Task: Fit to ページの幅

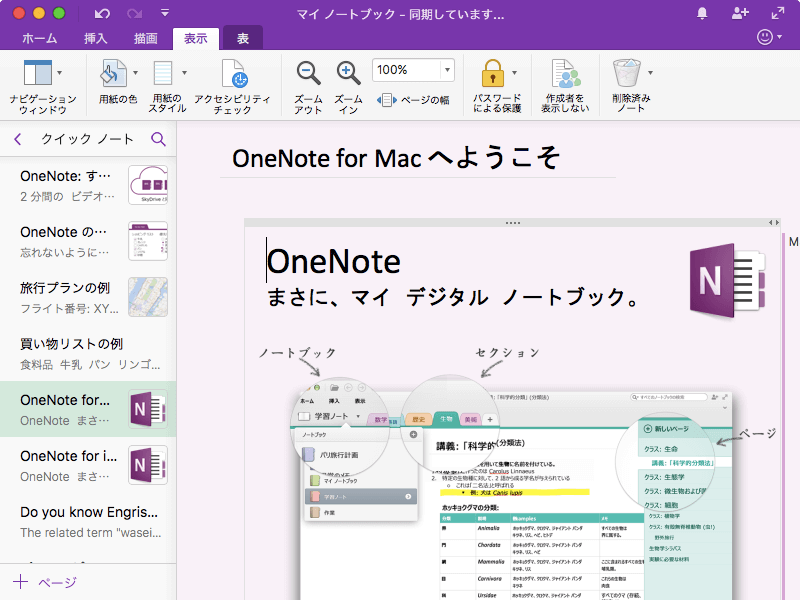Action: (413, 100)
